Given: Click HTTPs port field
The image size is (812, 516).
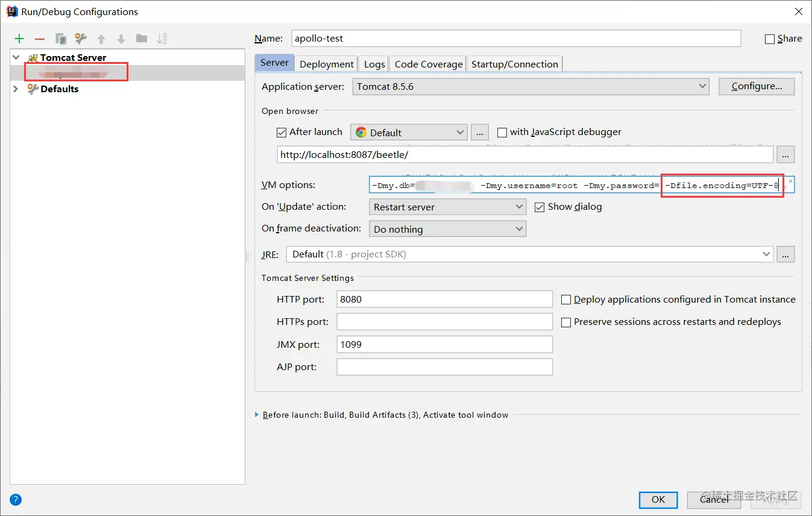Looking at the screenshot, I should tap(445, 322).
